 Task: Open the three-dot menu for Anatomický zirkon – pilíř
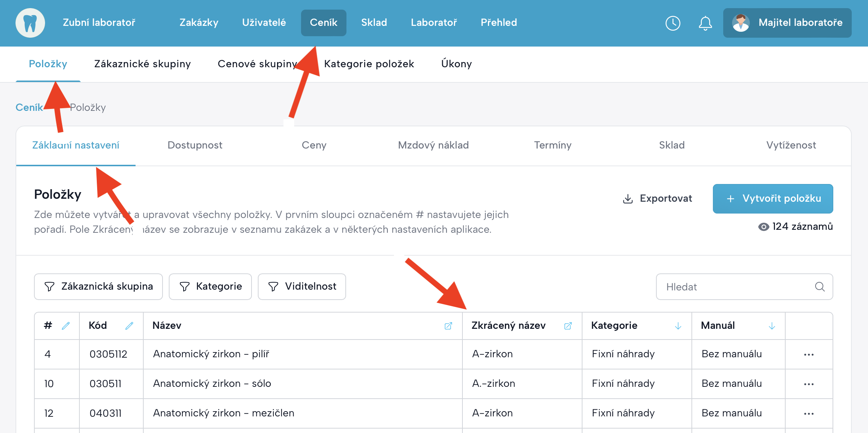(809, 355)
